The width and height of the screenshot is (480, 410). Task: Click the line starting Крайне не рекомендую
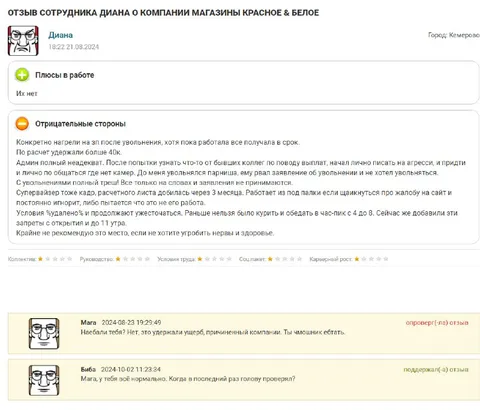(145, 233)
